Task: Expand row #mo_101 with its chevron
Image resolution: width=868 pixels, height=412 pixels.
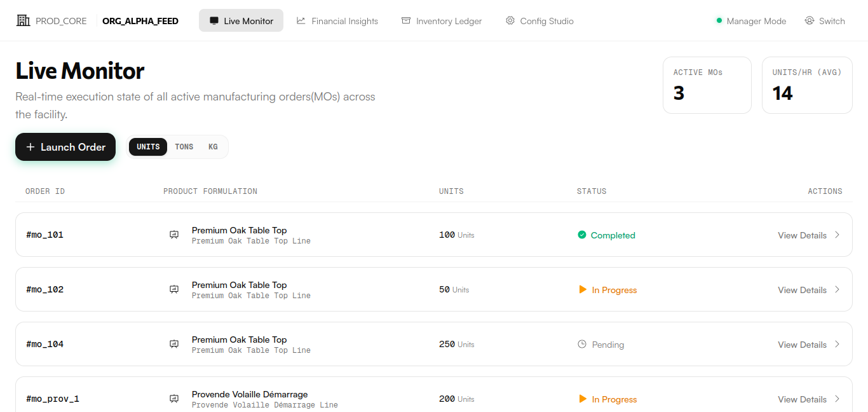Action: 837,235
